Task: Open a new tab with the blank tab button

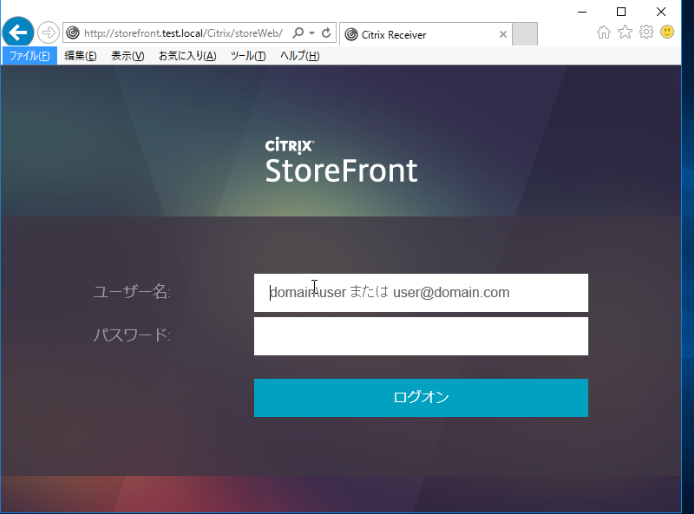Action: pyautogui.click(x=525, y=34)
